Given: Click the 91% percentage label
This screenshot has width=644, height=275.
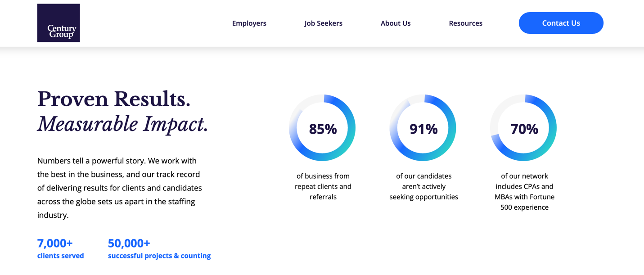Looking at the screenshot, I should [x=423, y=129].
